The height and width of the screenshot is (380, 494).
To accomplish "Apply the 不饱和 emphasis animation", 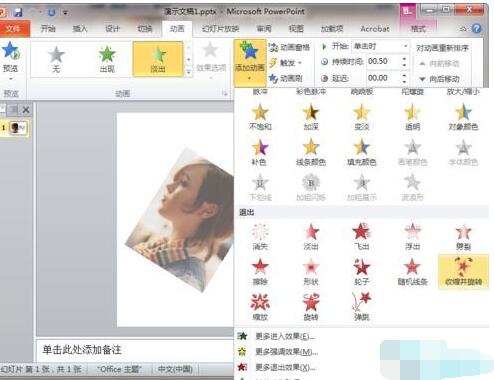I will coord(260,117).
